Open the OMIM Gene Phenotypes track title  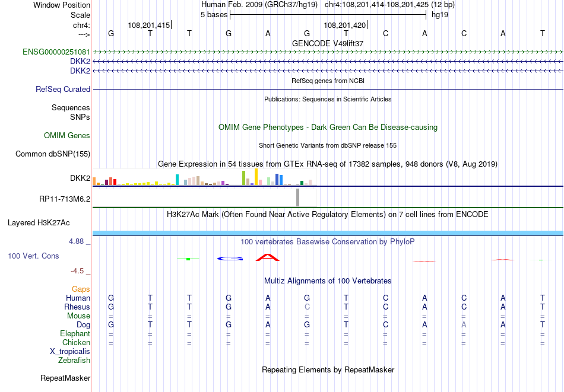click(x=328, y=127)
